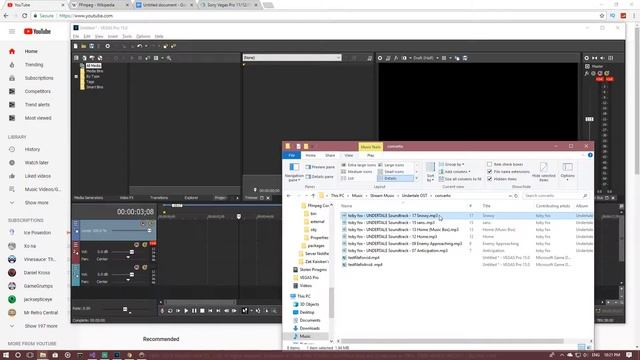Expand the By Type media bin node

(x=76, y=77)
